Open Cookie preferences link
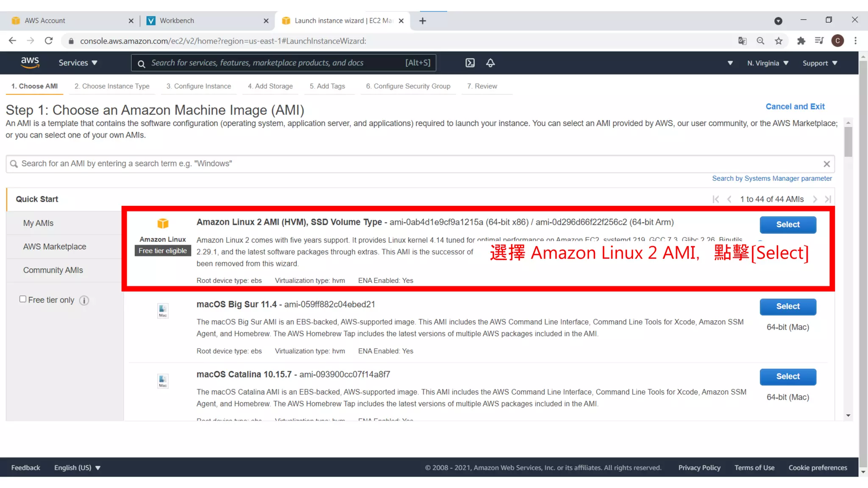The image size is (868, 488). click(818, 468)
